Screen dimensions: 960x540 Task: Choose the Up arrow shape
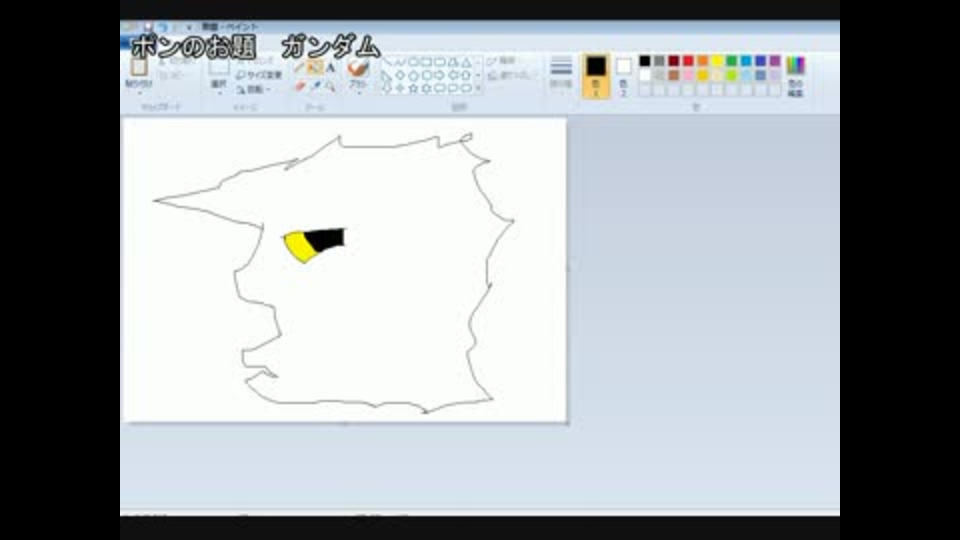pyautogui.click(x=467, y=75)
